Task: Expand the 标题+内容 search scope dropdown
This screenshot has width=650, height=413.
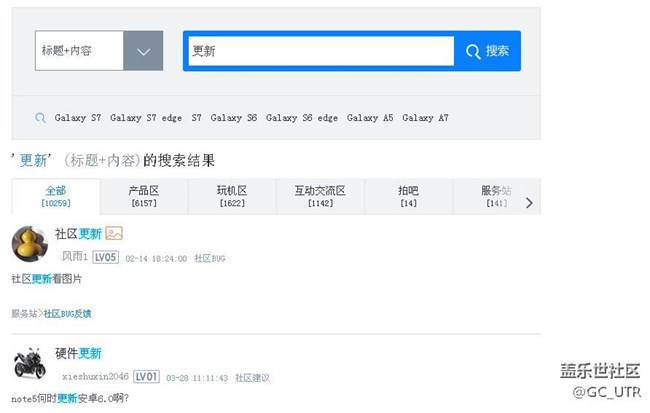Action: pyautogui.click(x=143, y=51)
